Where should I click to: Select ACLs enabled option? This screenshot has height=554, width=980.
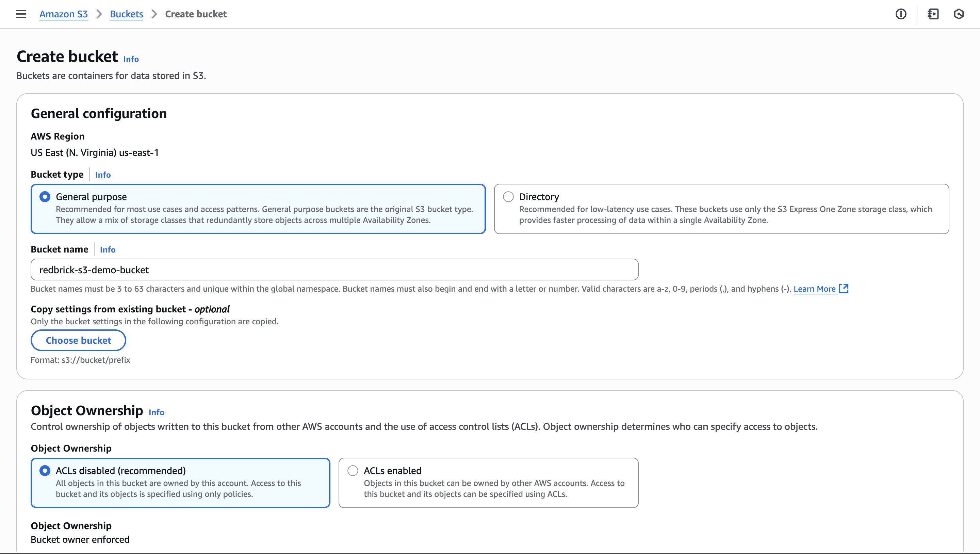pos(353,471)
